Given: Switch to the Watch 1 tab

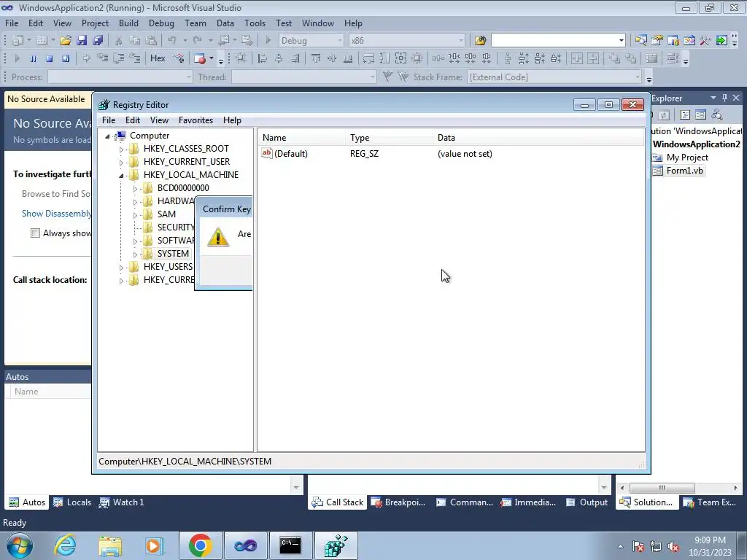Looking at the screenshot, I should click(121, 502).
